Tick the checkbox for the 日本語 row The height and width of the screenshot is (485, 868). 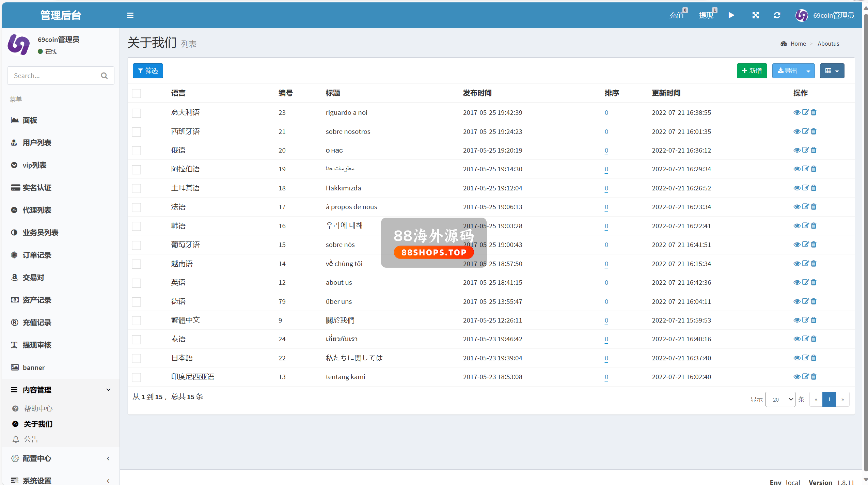136,358
